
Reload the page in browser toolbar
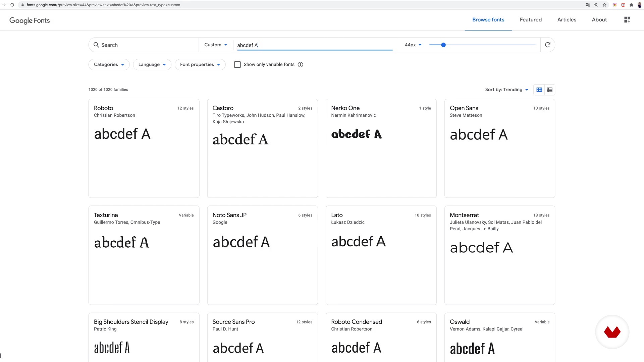12,5
